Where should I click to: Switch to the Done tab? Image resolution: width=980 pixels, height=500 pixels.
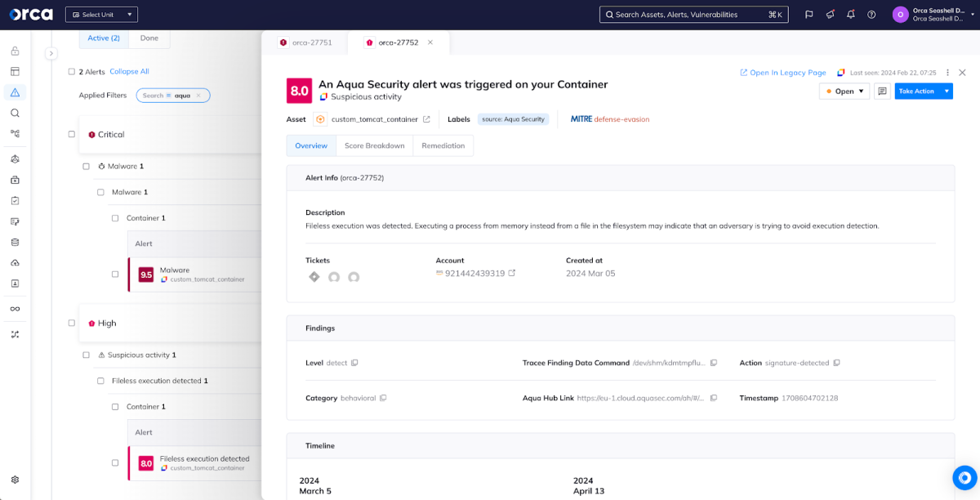click(x=149, y=38)
